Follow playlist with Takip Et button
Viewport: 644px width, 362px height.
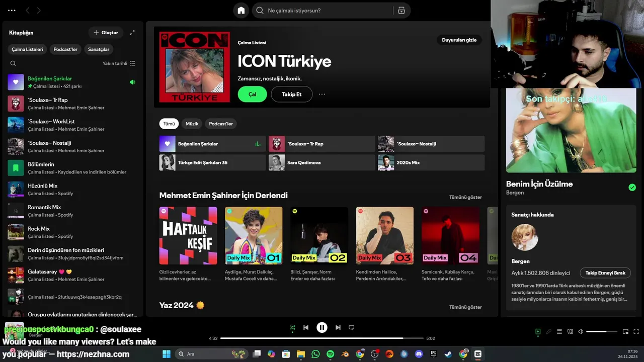pyautogui.click(x=292, y=94)
